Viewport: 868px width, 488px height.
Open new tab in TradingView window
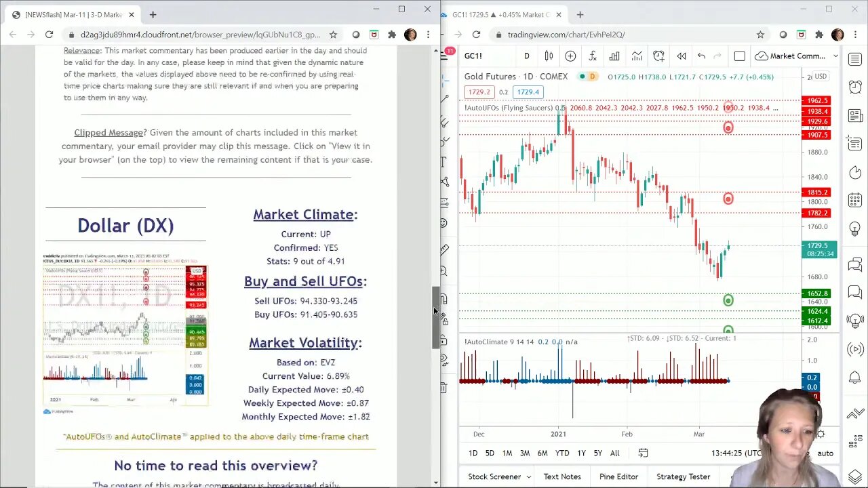(x=580, y=14)
